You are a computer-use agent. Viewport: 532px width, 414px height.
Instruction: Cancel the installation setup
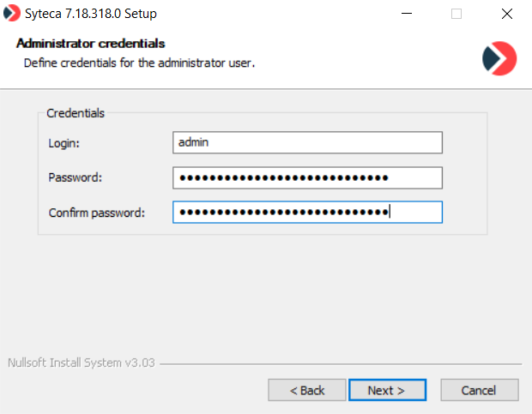pyautogui.click(x=479, y=390)
